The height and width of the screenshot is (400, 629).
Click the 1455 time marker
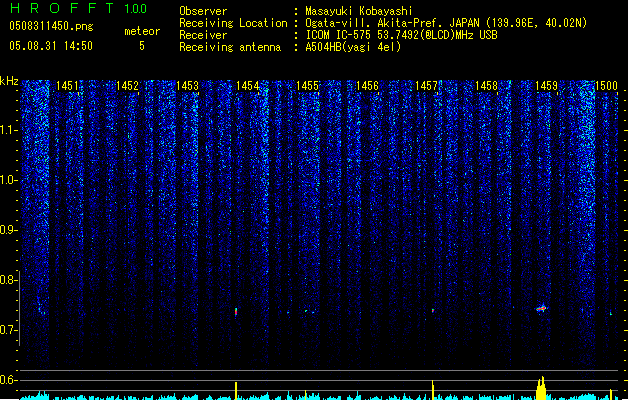(x=307, y=86)
